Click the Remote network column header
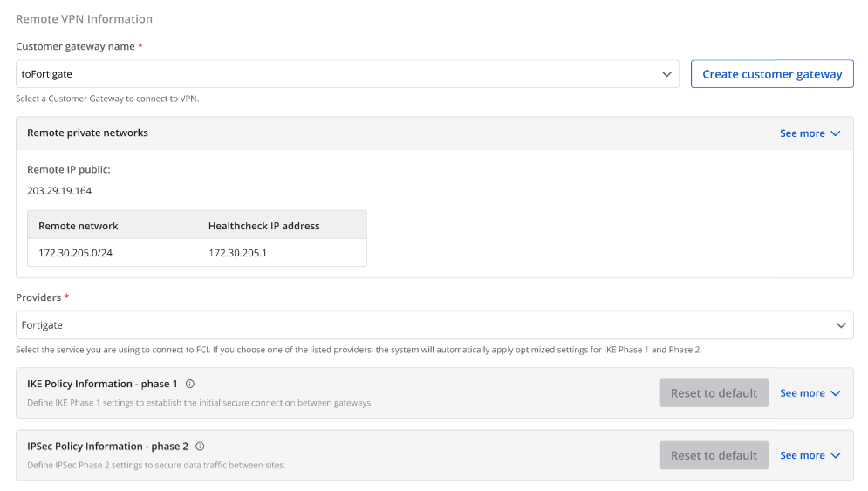 point(79,226)
